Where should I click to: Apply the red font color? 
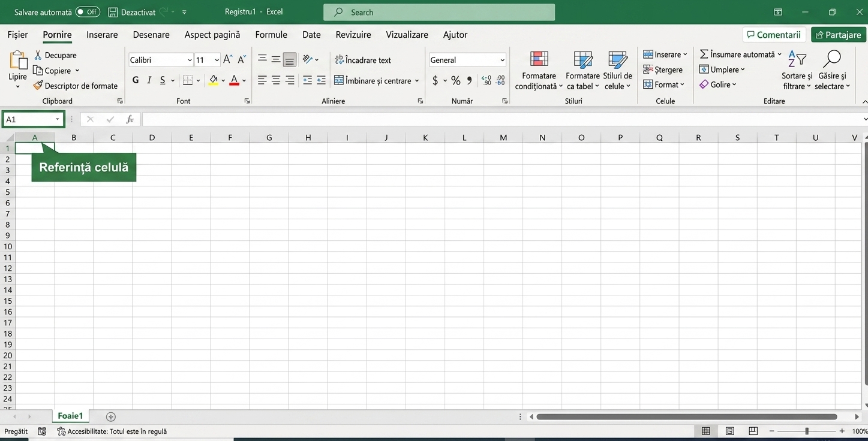pyautogui.click(x=235, y=80)
